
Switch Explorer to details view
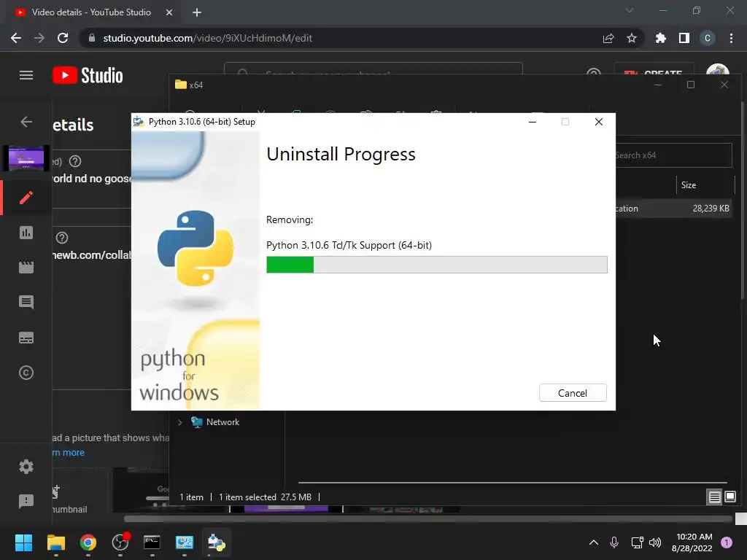[x=714, y=497]
